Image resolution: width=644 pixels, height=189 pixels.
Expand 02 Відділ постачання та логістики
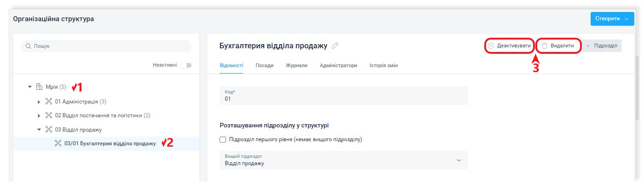click(x=39, y=115)
